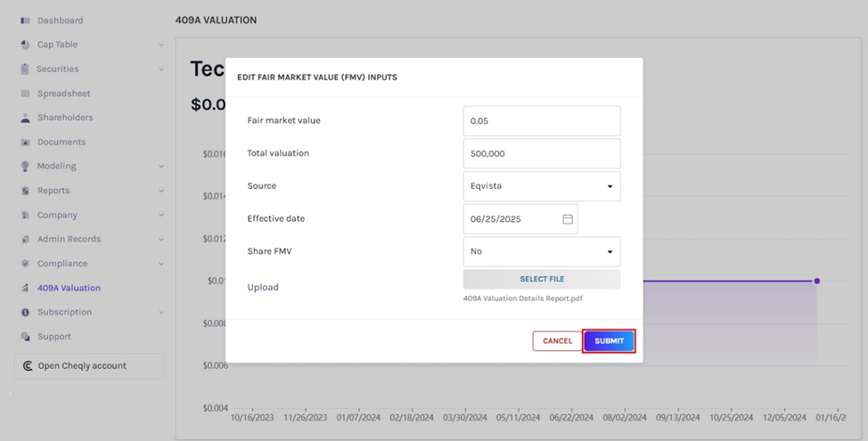Viewport: 868px width, 441px height.
Task: Expand the Modeling menu chevron
Action: [161, 166]
